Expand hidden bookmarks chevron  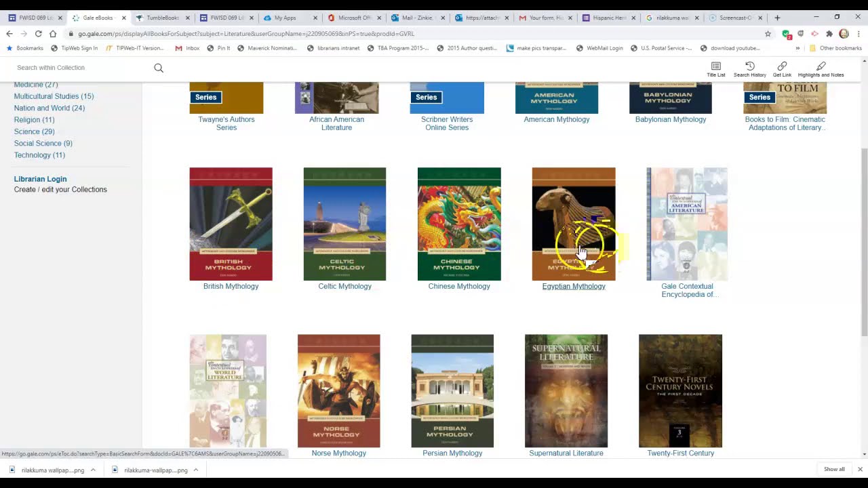(797, 48)
